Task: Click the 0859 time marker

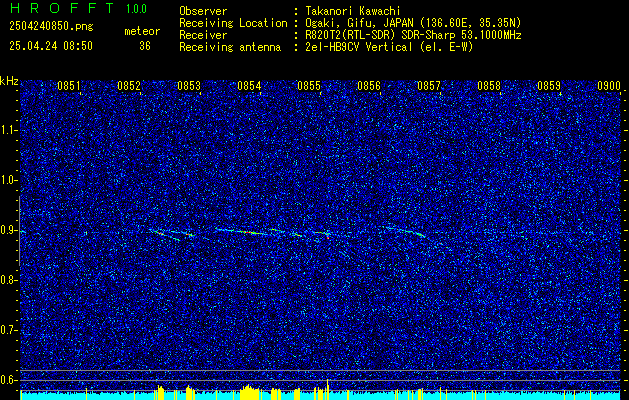Action: pyautogui.click(x=549, y=86)
